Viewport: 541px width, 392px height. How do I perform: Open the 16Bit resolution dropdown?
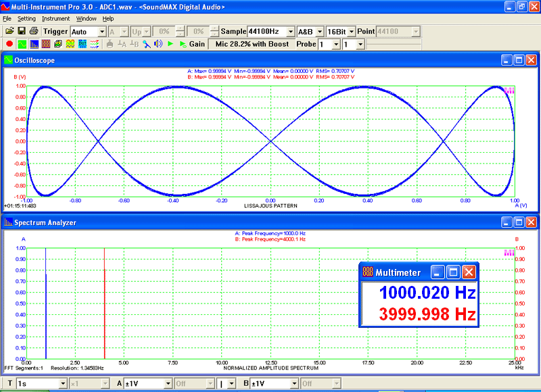point(342,30)
